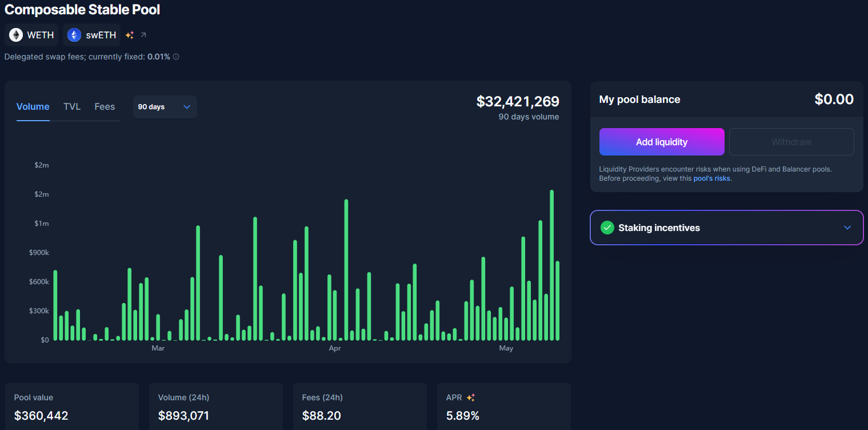Click the tall volume bar just after Apr label
Screen dimensions: 868x430
point(346,270)
